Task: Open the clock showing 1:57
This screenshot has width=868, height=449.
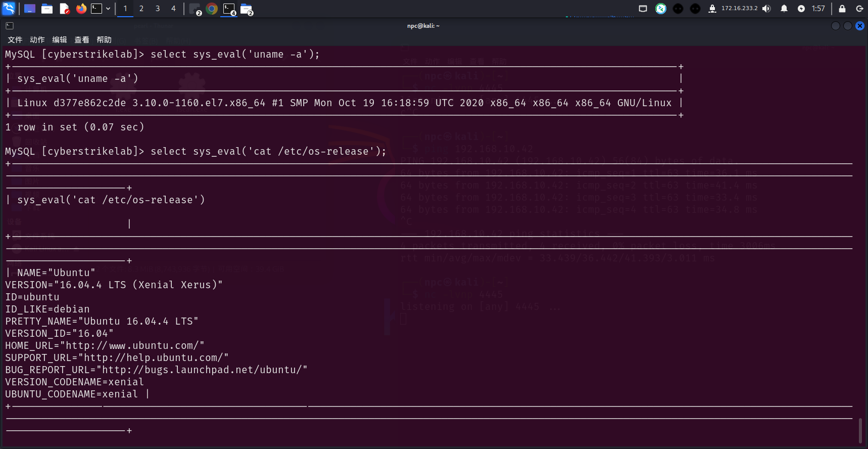Action: tap(818, 9)
